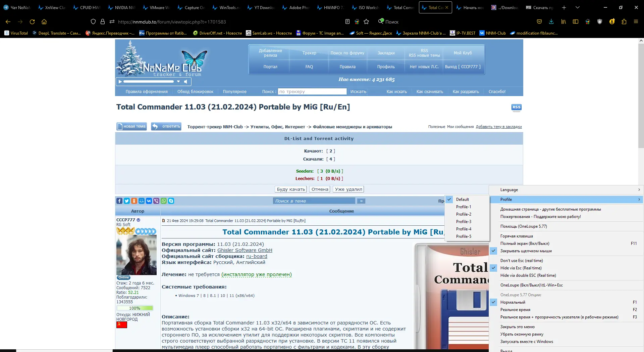Image resolution: width=644 pixels, height=352 pixels.
Task: Click tracker search input field
Action: point(312,91)
